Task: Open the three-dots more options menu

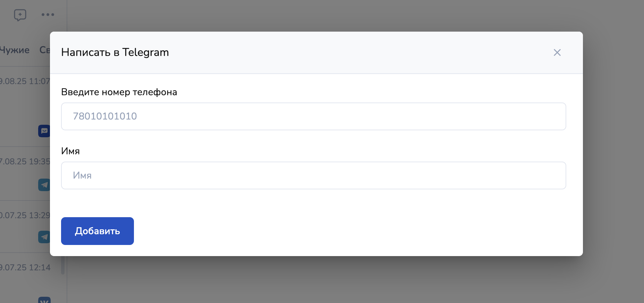Action: pyautogui.click(x=48, y=15)
